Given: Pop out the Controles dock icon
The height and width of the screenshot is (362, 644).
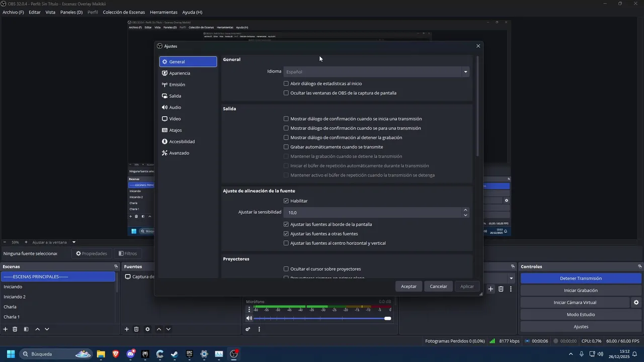Looking at the screenshot, I should pos(640,266).
